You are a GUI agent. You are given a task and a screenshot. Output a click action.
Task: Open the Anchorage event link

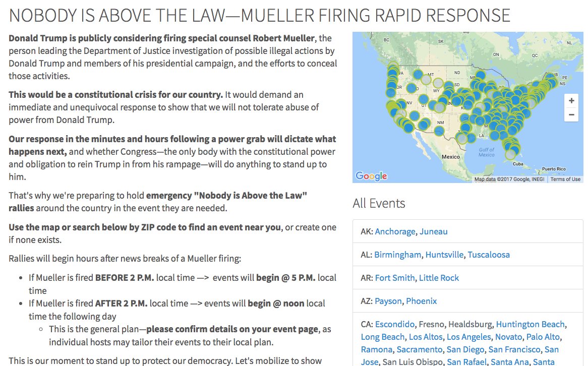(x=395, y=231)
